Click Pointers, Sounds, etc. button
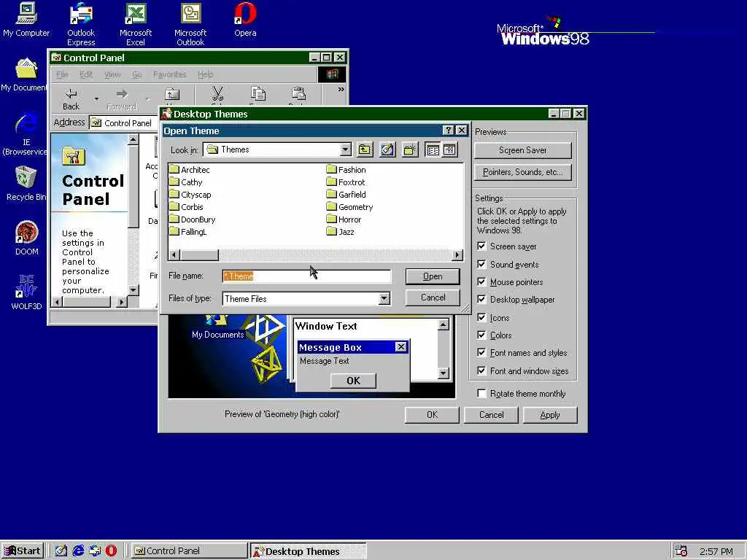The width and height of the screenshot is (747, 560). 522,172
